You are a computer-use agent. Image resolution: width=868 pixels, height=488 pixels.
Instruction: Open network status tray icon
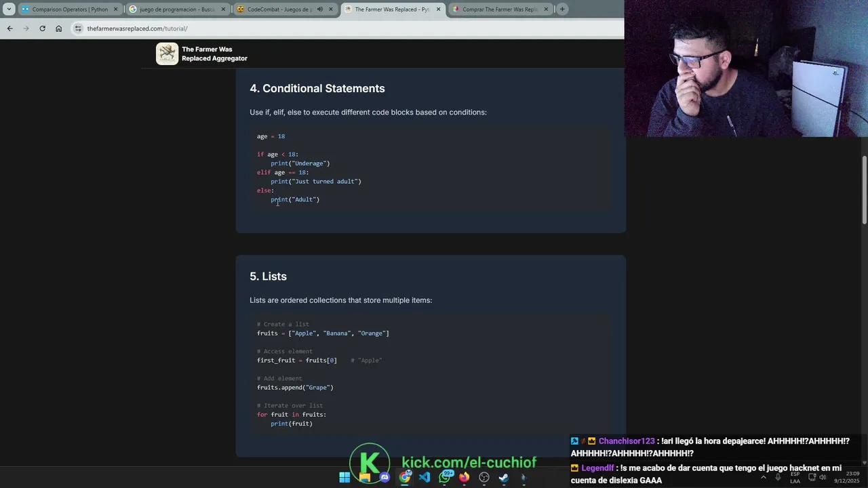point(812,477)
